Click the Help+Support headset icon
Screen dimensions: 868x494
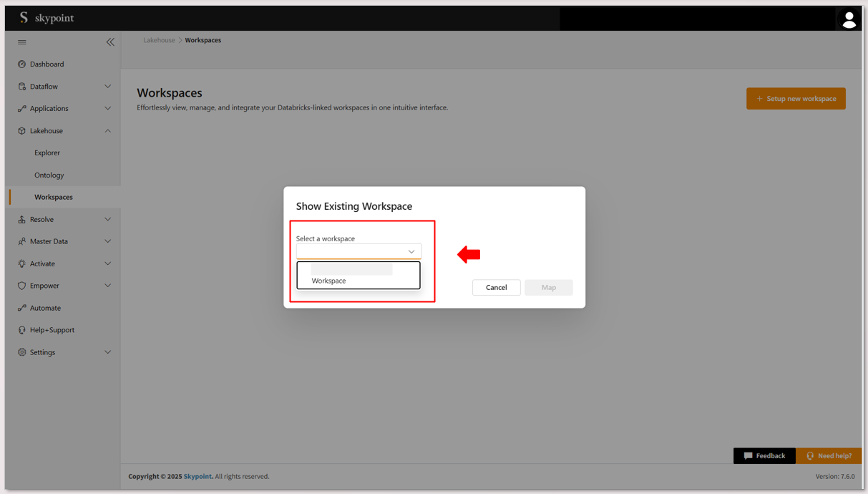[x=22, y=330]
